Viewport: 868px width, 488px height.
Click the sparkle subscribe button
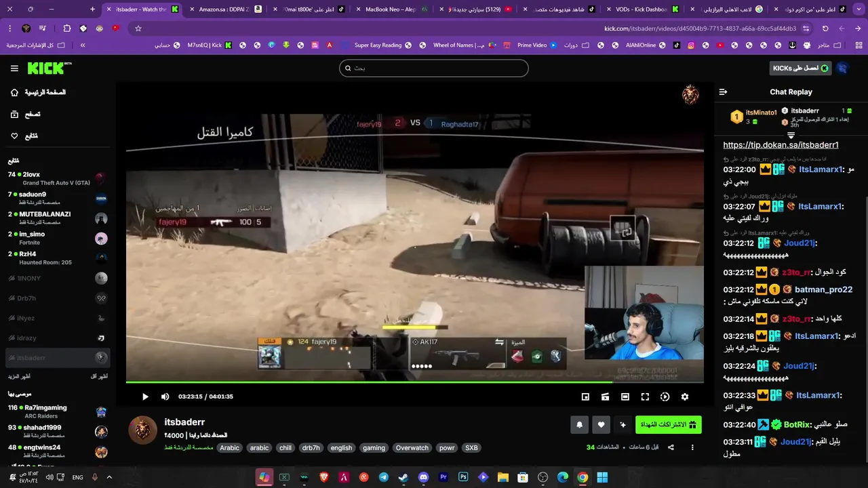tap(623, 425)
